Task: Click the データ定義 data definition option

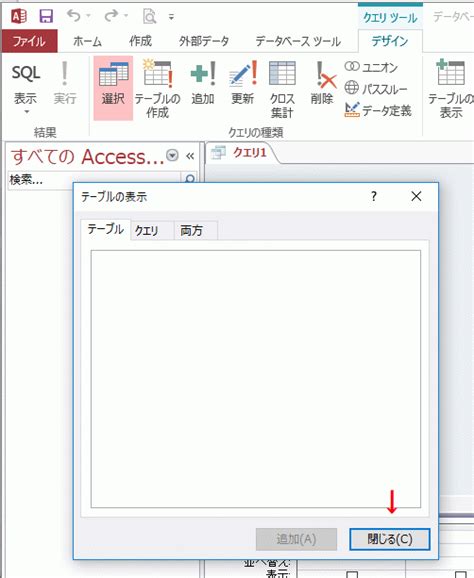Action: 378,110
